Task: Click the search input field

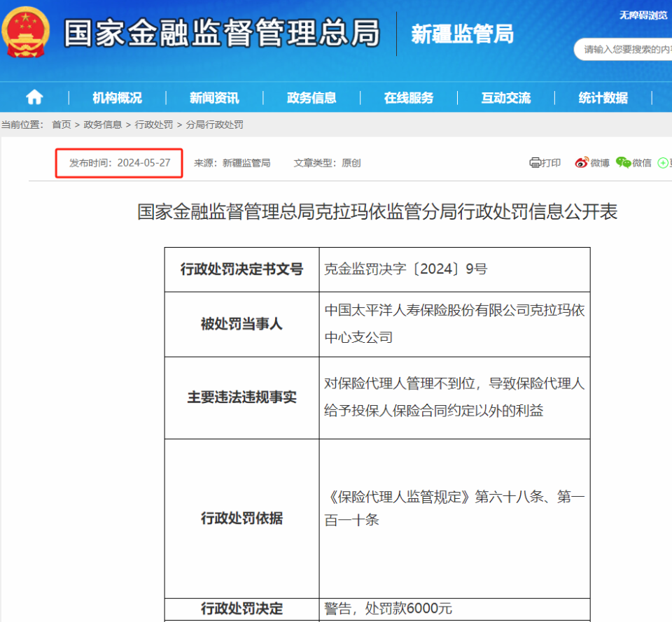Action: pyautogui.click(x=623, y=50)
